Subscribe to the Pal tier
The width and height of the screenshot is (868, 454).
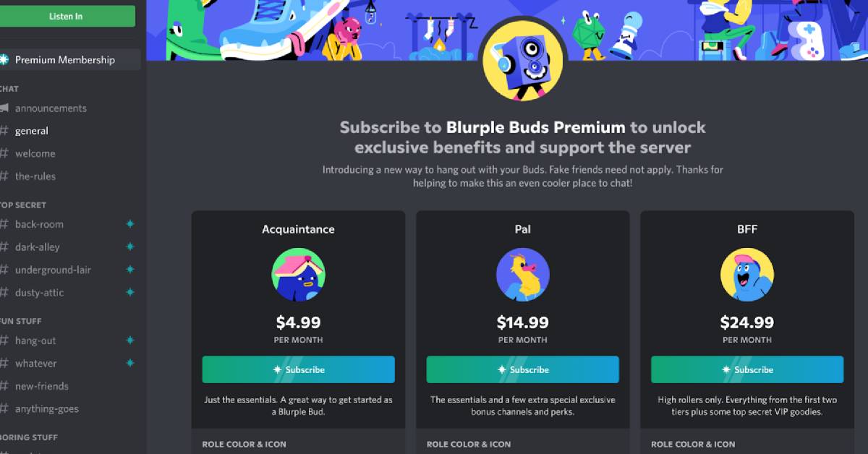(x=523, y=369)
